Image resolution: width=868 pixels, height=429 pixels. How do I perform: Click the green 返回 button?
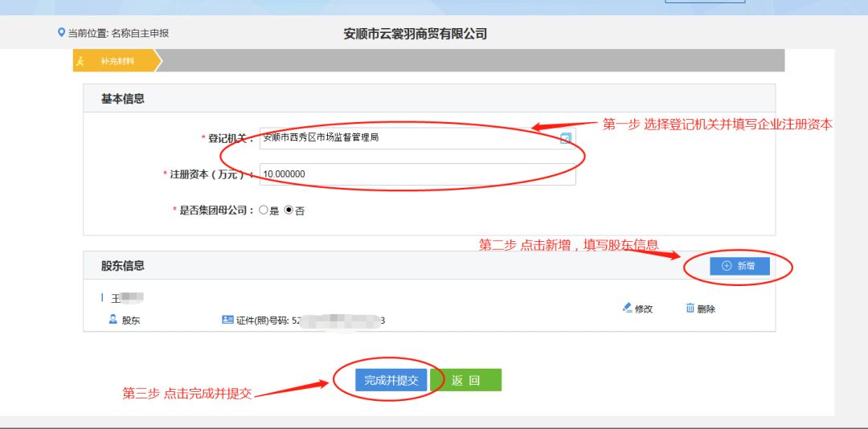pyautogui.click(x=466, y=380)
